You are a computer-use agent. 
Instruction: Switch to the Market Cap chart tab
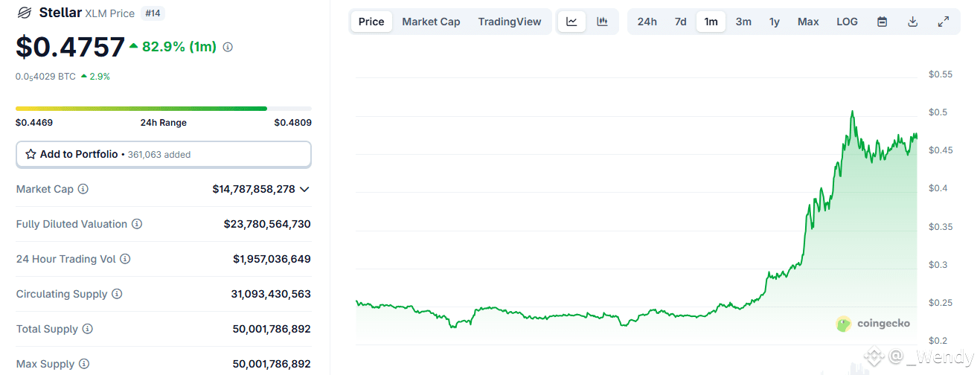(431, 22)
